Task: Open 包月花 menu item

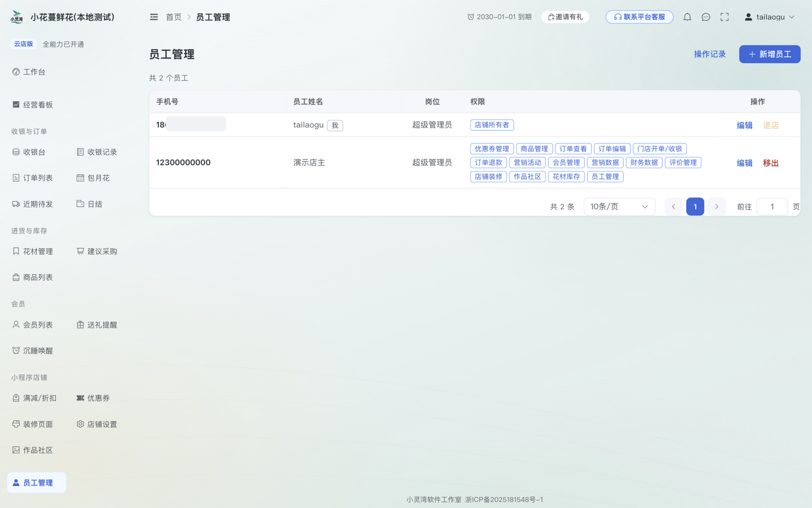Action: click(x=93, y=178)
